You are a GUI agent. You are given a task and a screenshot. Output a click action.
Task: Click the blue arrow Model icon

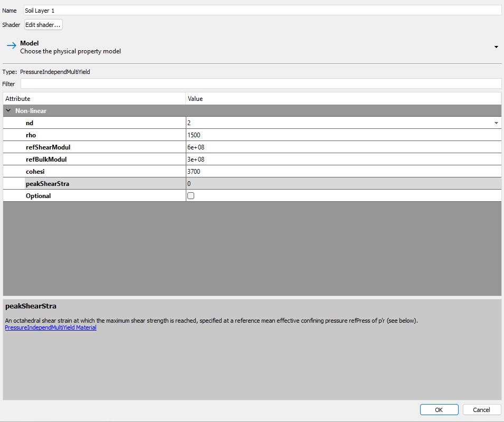[12, 45]
